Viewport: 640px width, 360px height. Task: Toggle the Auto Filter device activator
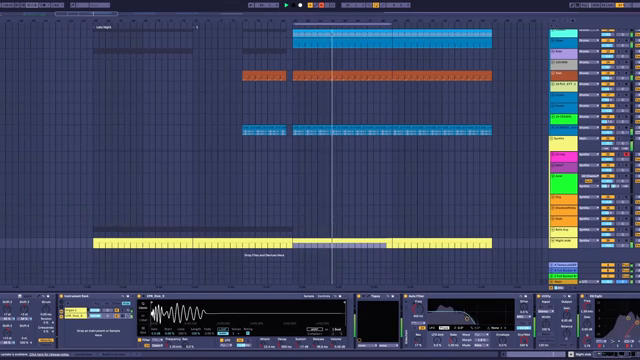point(405,296)
